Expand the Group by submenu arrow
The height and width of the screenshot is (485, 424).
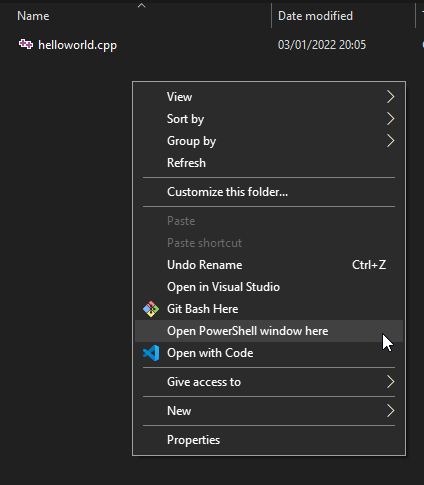390,141
